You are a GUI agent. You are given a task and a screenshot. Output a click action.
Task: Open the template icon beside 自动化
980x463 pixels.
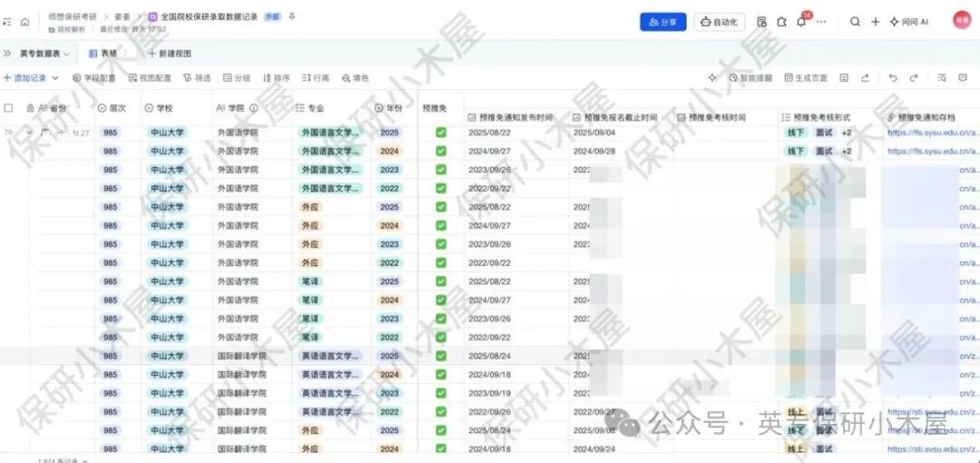761,22
